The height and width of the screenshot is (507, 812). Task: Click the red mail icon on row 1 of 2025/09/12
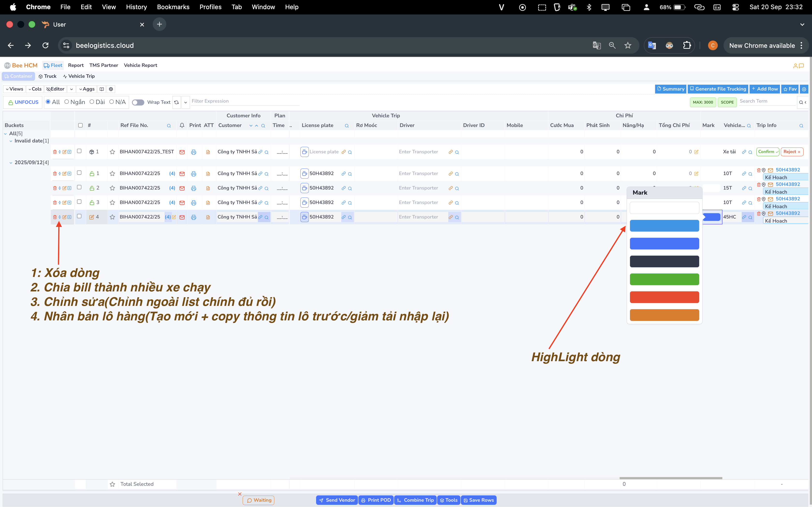click(182, 174)
